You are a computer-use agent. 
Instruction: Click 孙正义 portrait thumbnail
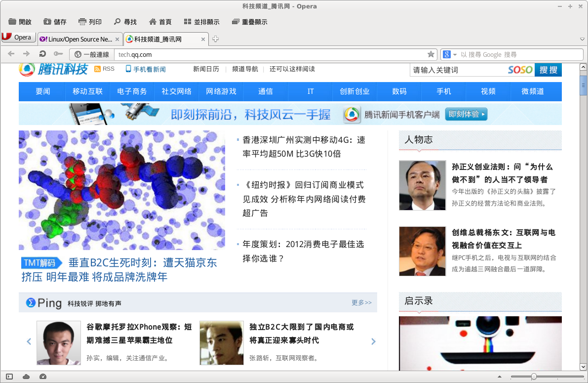pos(422,185)
